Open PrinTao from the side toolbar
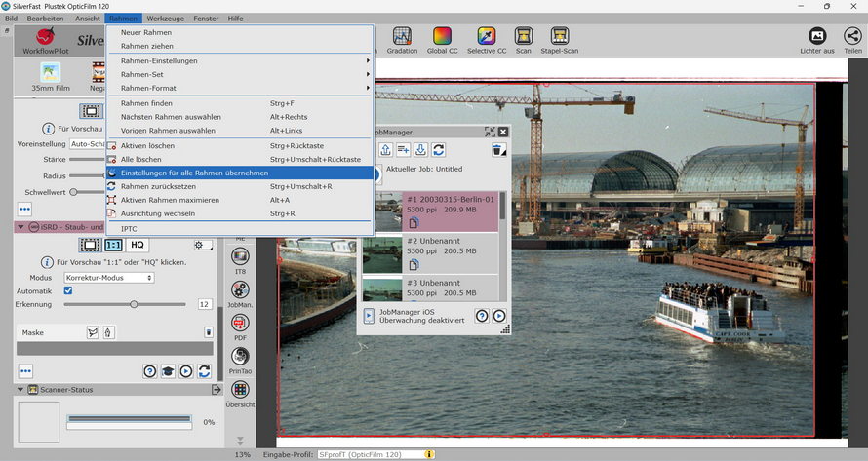868x461 pixels. tap(240, 356)
